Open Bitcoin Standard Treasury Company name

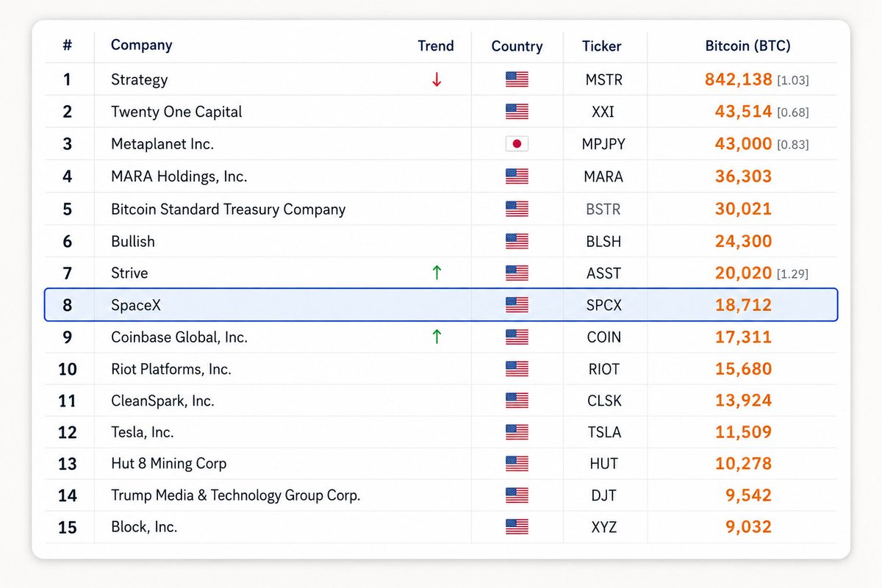point(228,209)
